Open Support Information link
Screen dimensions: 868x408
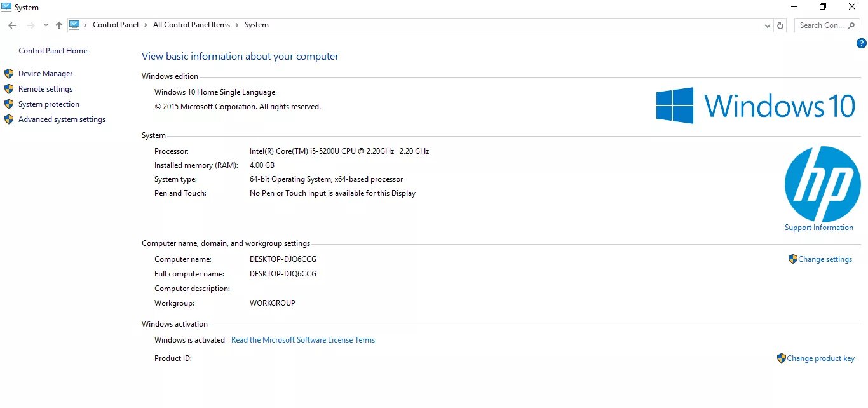[819, 228]
